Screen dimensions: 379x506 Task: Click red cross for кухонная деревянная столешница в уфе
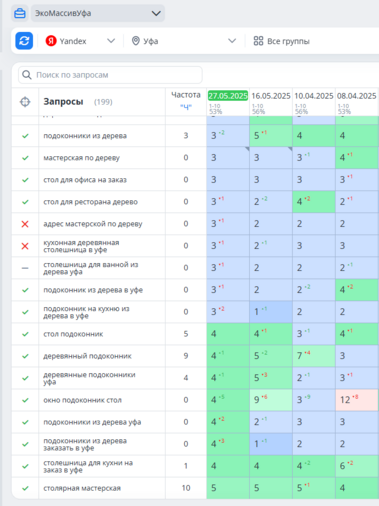[25, 246]
